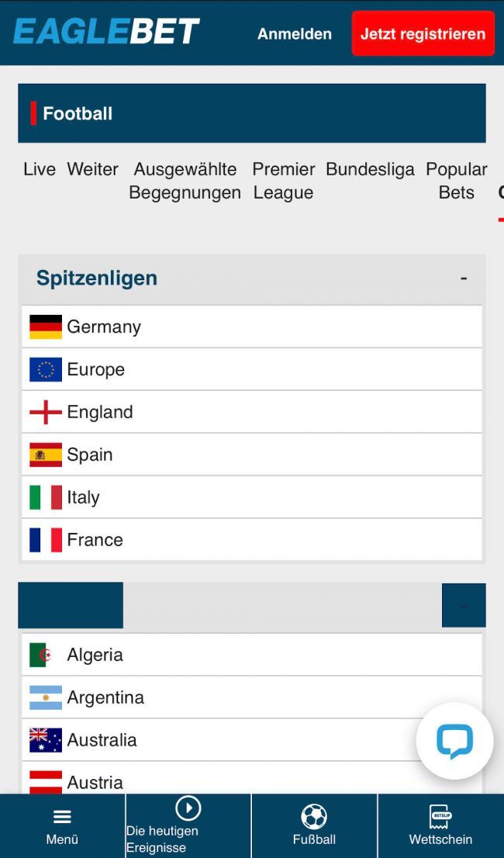Screen dimensions: 504x858
Task: Switch to the Live tab
Action: (40, 169)
